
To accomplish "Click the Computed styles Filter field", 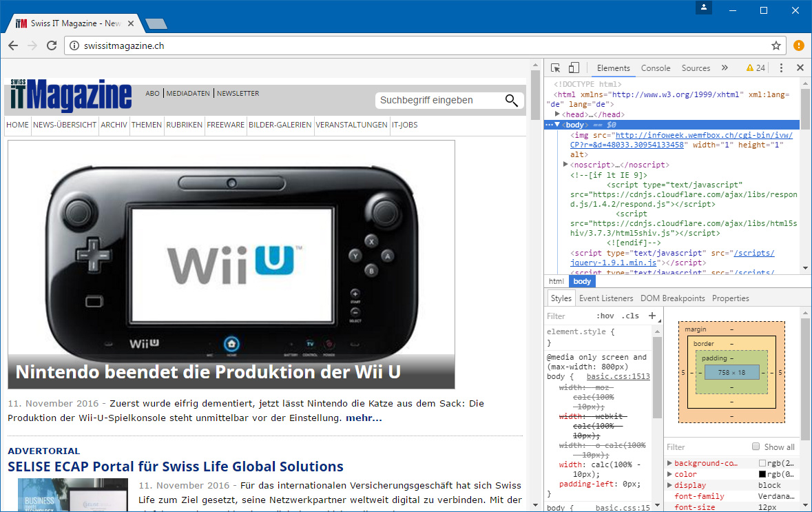I will [x=707, y=447].
